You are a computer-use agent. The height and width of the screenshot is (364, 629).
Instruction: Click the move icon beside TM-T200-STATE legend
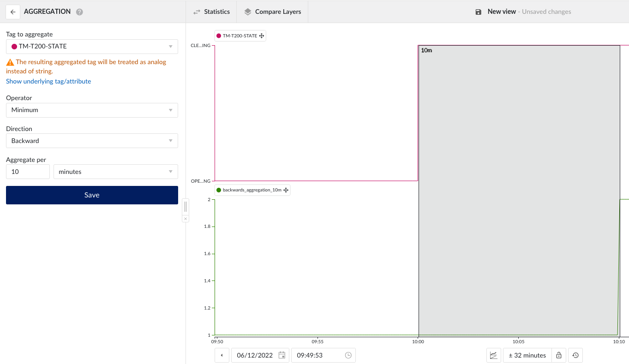pyautogui.click(x=262, y=36)
